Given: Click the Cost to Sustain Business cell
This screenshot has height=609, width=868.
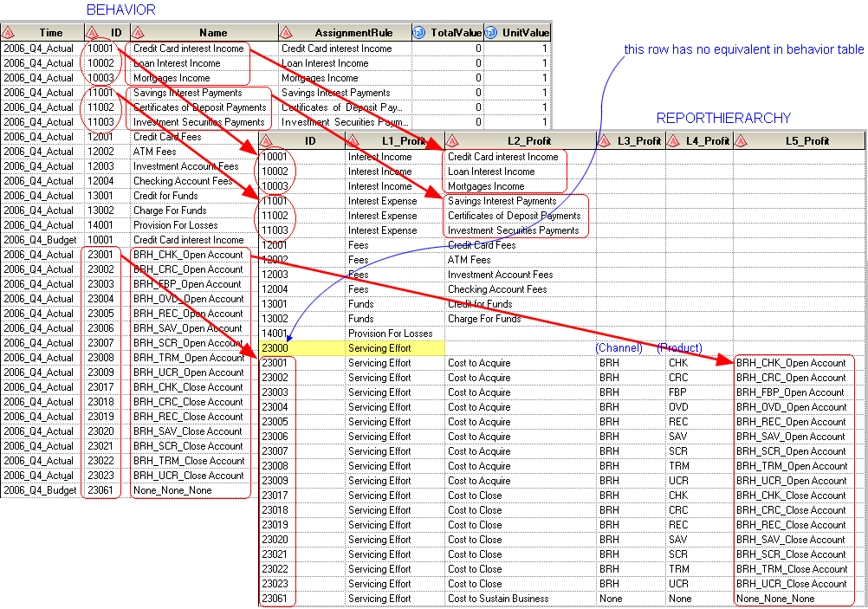Looking at the screenshot, I should (498, 599).
